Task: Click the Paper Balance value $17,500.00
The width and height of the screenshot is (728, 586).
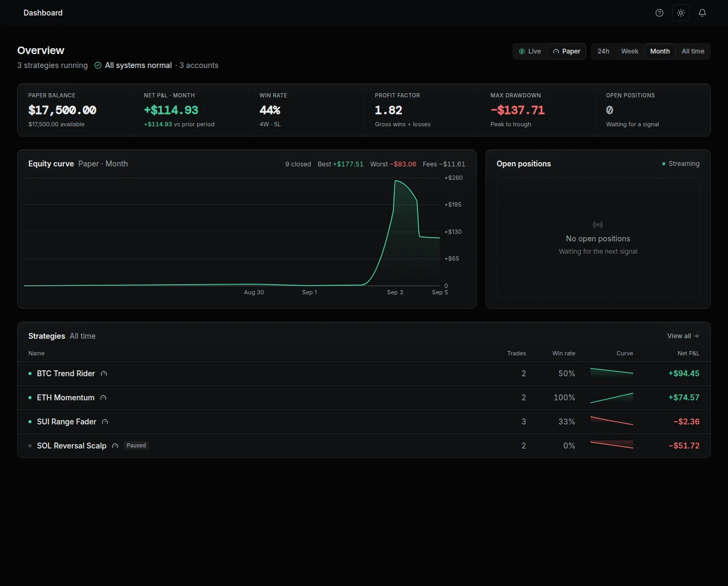Action: point(63,110)
